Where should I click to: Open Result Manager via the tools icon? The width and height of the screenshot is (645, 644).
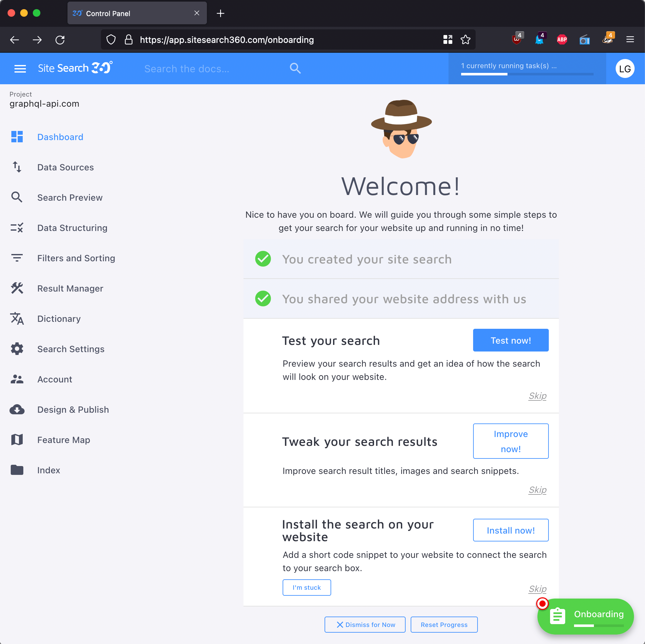click(17, 288)
